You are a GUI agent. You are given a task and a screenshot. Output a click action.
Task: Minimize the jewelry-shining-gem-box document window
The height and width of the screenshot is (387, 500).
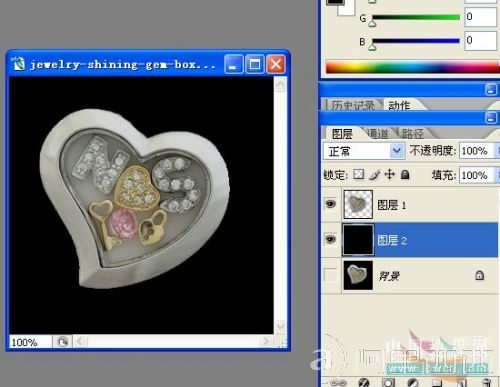(x=233, y=64)
